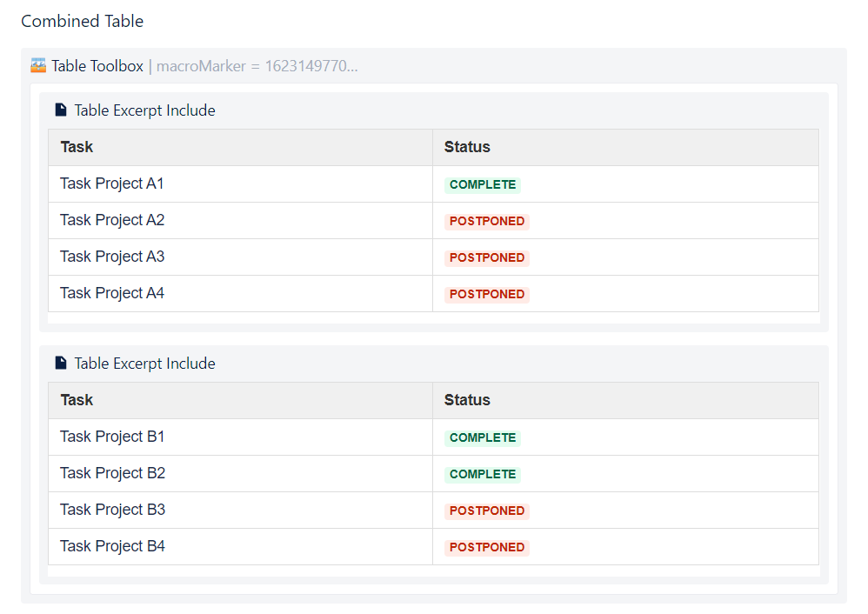The image size is (868, 614).
Task: Click the POSTPONED status badge for B3
Action: (487, 511)
